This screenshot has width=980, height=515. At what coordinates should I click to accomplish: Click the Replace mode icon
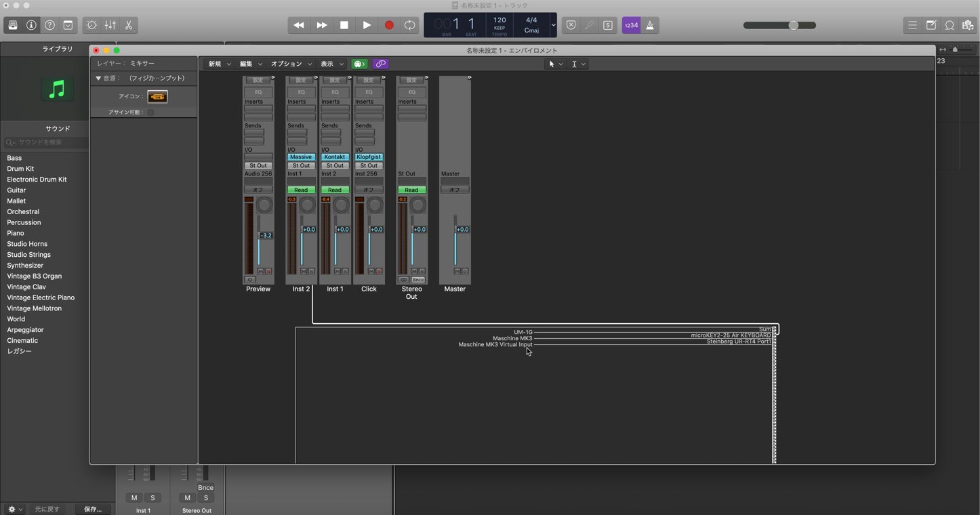pos(571,25)
